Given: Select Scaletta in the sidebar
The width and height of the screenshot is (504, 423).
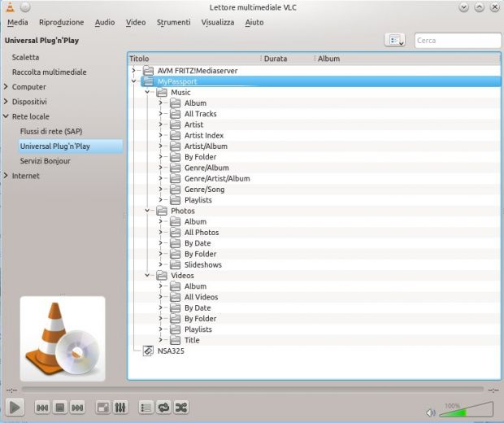Looking at the screenshot, I should (x=25, y=57).
